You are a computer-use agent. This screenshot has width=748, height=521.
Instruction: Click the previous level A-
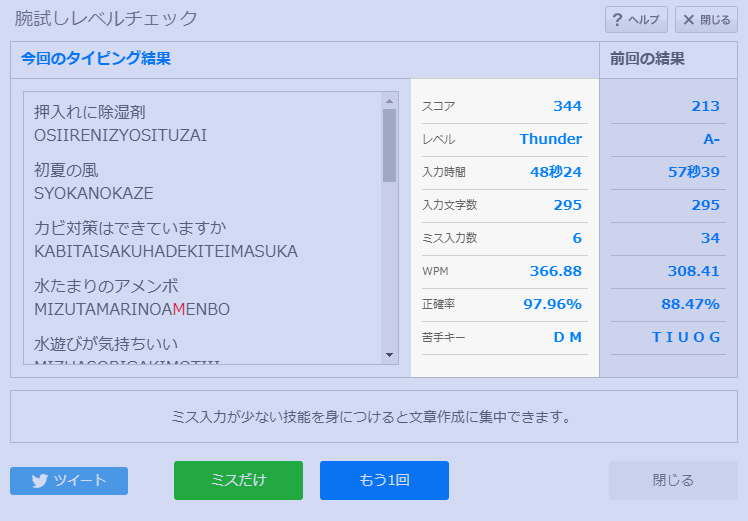click(x=711, y=139)
